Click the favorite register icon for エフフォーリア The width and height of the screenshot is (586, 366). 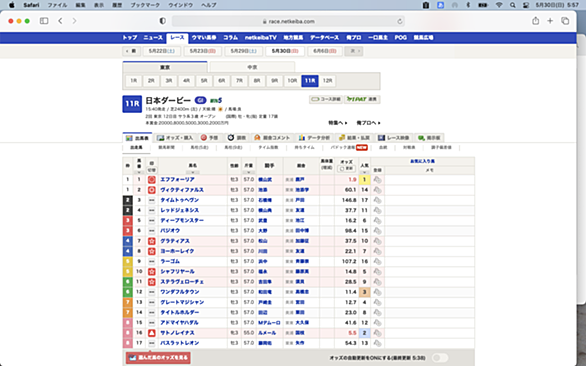pos(377,180)
